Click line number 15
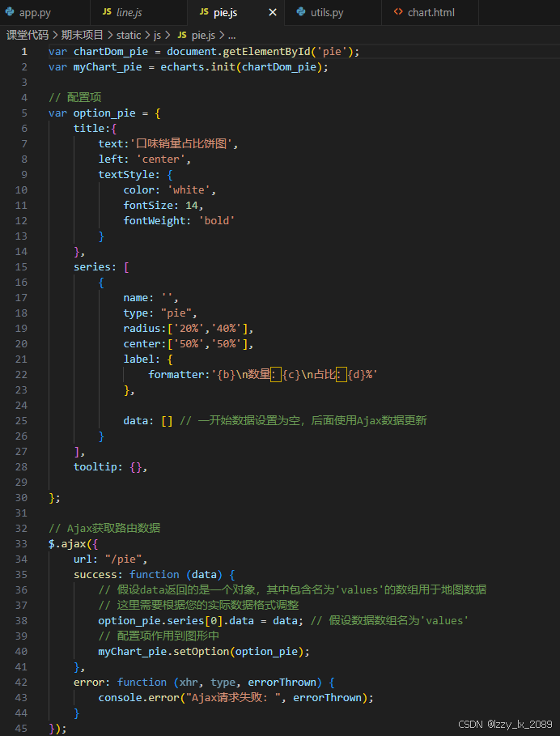The image size is (560, 736). 21,266
